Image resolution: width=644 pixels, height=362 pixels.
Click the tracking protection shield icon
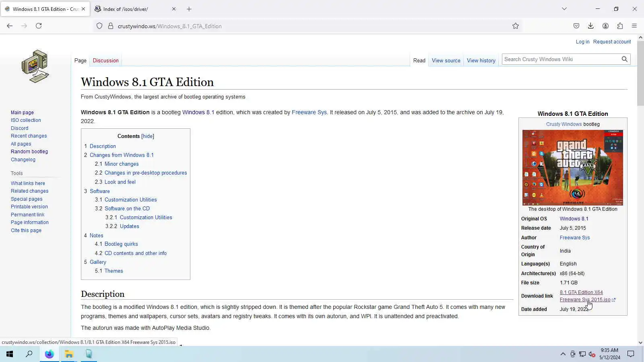click(99, 26)
